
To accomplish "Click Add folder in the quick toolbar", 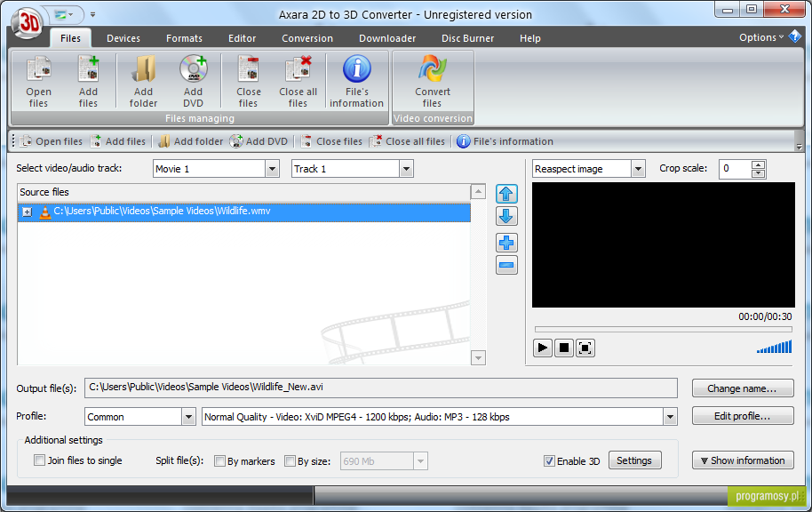I will [191, 141].
